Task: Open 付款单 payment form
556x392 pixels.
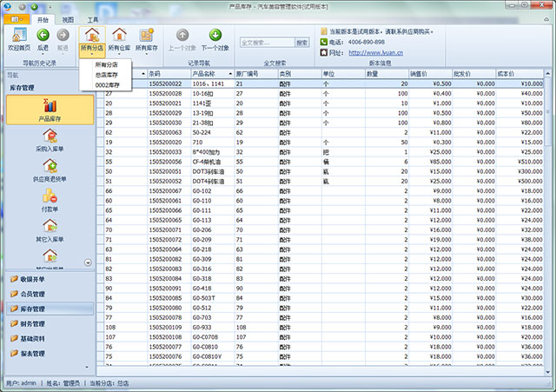Action: pos(50,201)
